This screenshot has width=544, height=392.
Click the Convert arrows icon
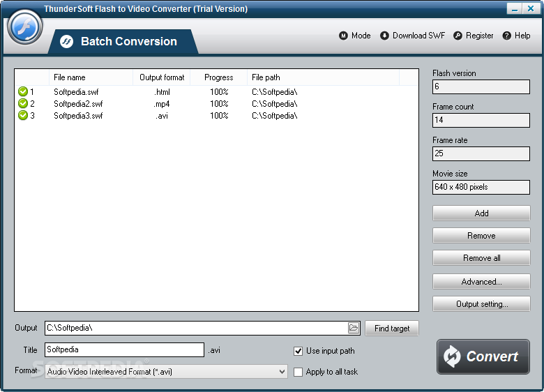[x=452, y=356]
